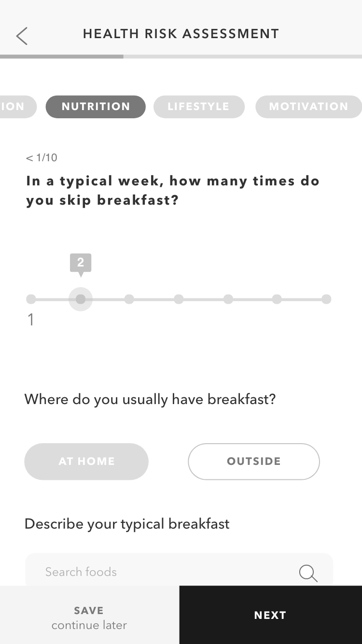Select the Nutrition tab
The image size is (362, 644).
click(96, 107)
